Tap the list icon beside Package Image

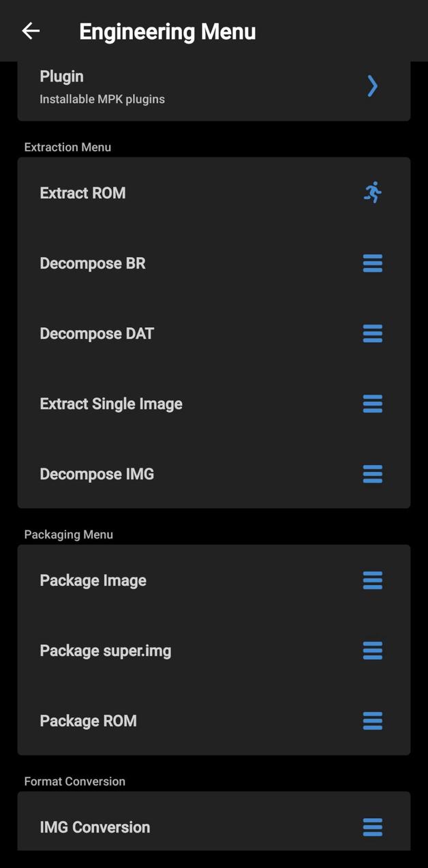coord(372,580)
